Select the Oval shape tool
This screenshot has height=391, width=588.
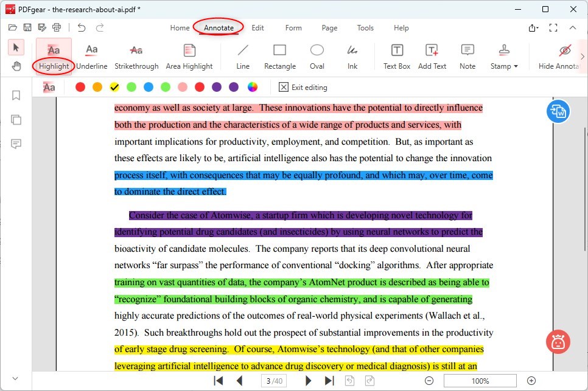pos(316,55)
